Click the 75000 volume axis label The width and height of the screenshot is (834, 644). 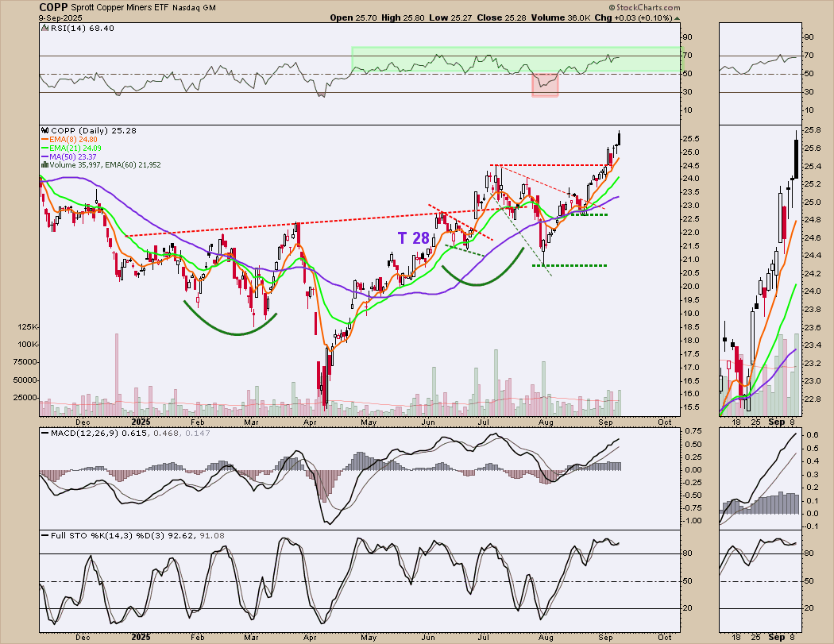point(26,361)
